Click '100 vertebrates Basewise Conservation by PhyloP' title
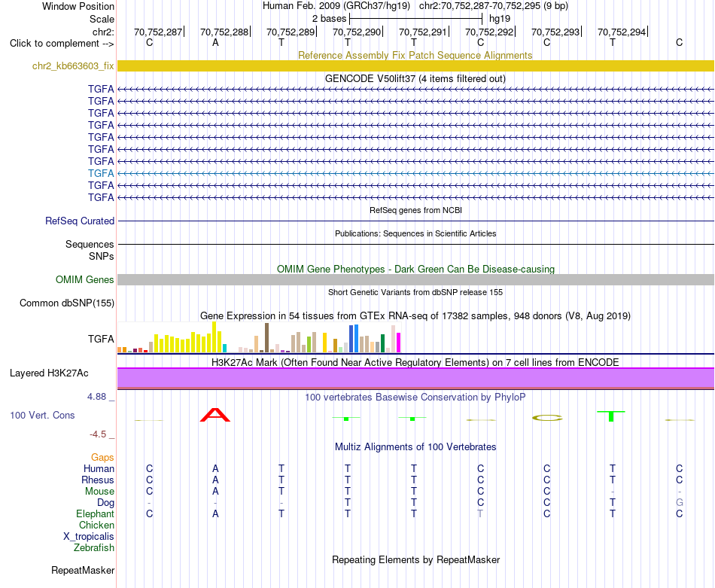 tap(415, 398)
